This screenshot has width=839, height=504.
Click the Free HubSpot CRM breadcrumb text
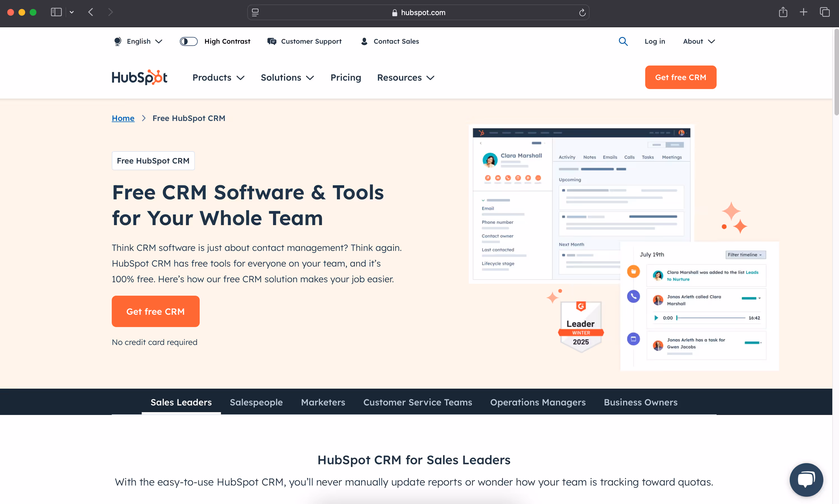tap(189, 118)
